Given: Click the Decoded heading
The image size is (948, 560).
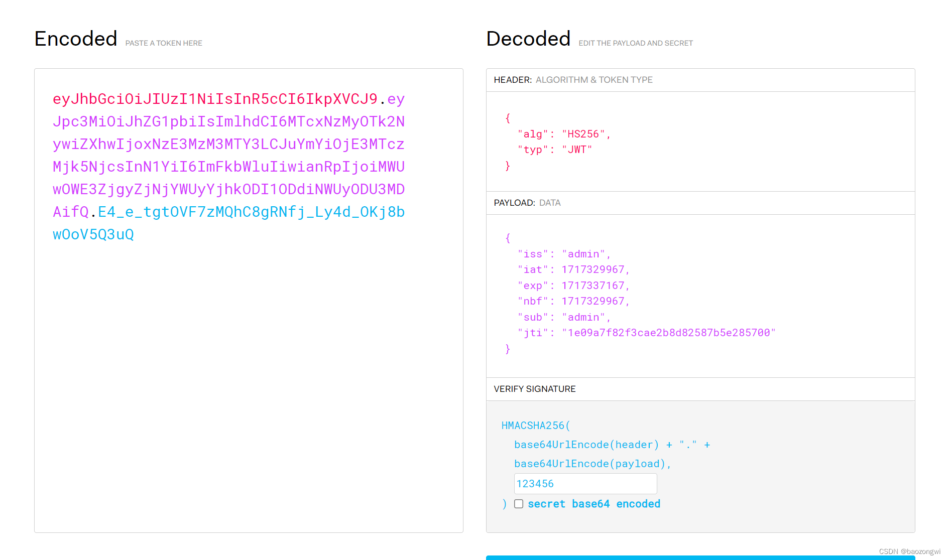Looking at the screenshot, I should point(528,39).
